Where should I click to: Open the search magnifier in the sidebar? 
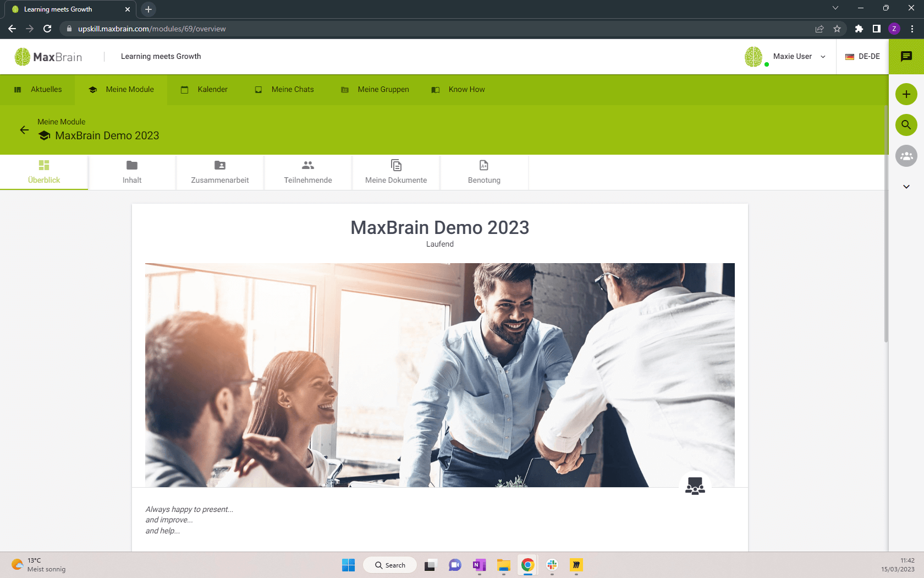[x=906, y=125]
